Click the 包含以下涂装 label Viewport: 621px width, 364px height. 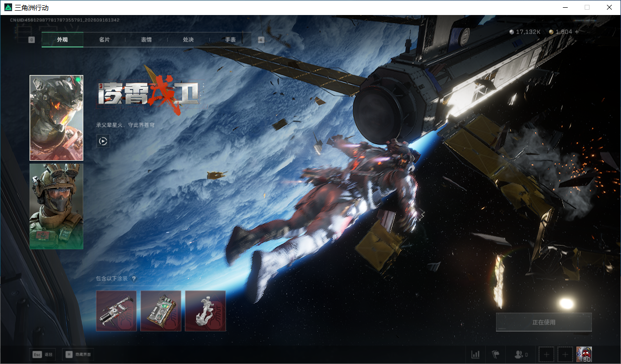click(x=112, y=279)
